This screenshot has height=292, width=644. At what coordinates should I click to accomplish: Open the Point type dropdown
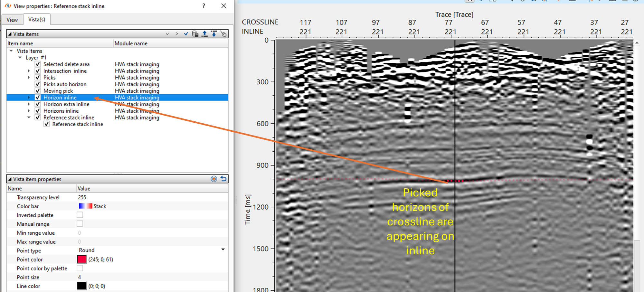[223, 250]
